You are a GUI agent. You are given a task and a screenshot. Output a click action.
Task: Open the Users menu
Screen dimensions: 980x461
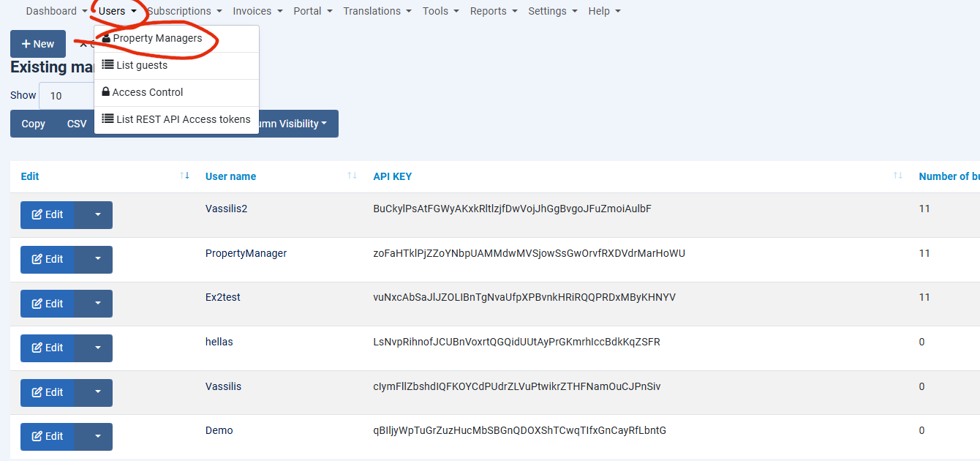pyautogui.click(x=118, y=11)
